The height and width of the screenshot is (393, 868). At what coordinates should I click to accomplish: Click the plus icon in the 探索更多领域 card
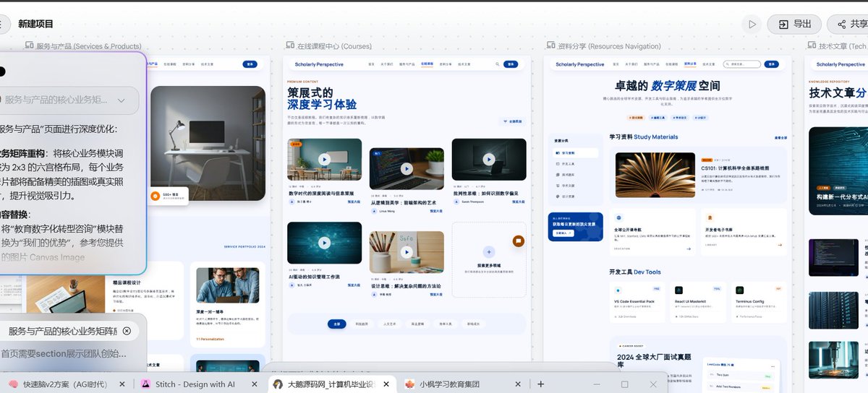pos(489,252)
